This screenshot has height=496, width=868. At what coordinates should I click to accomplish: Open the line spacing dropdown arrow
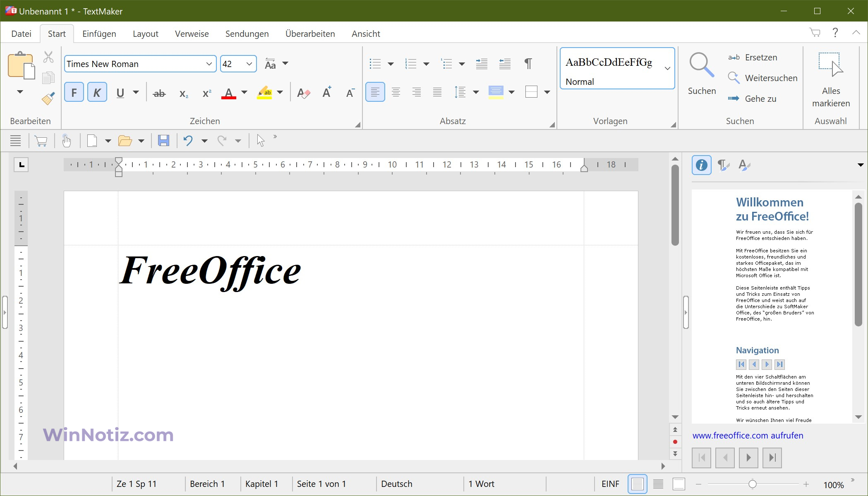pyautogui.click(x=476, y=92)
